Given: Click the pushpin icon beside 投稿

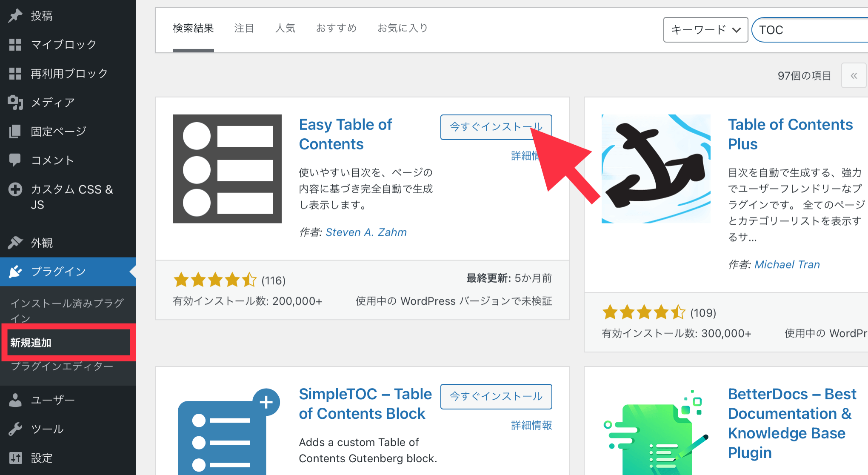Looking at the screenshot, I should coord(15,16).
